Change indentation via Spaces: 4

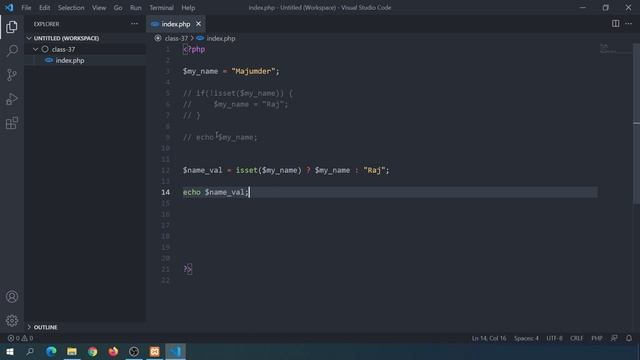[x=526, y=338]
